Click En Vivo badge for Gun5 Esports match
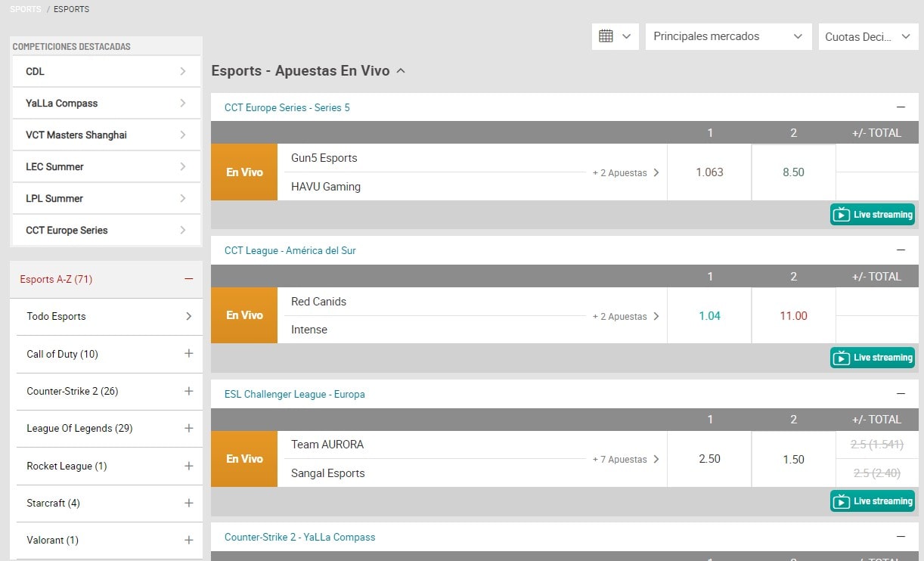This screenshot has height=561, width=924. pos(244,172)
